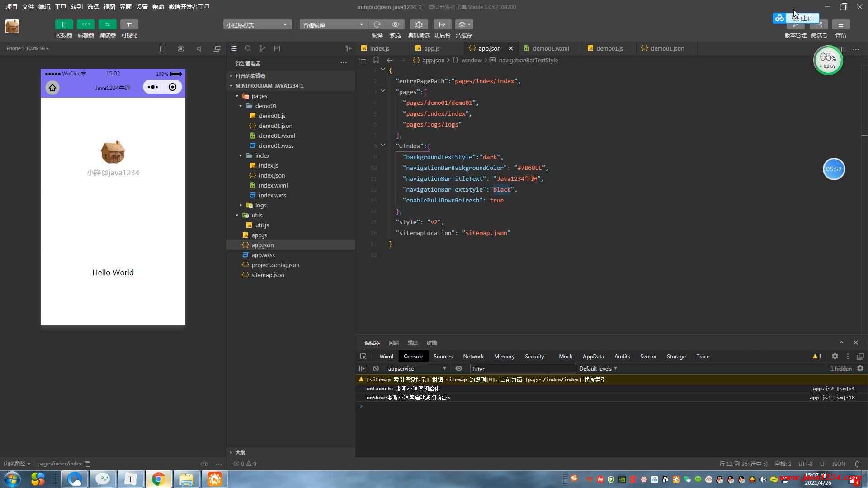Open version management
The height and width of the screenshot is (488, 868).
[x=795, y=25]
